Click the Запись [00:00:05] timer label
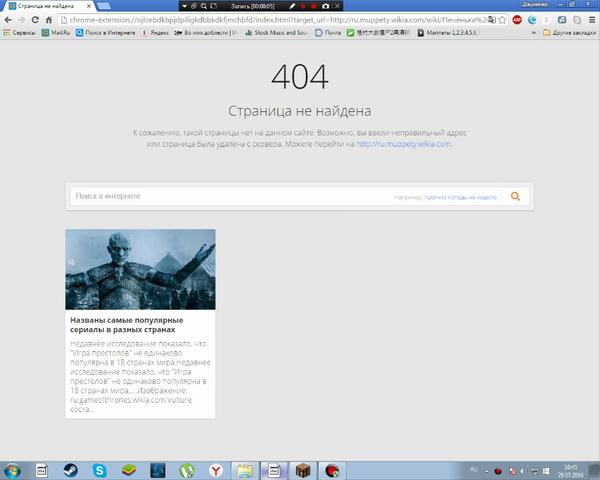Screen dimensions: 600x480 tap(253, 6)
